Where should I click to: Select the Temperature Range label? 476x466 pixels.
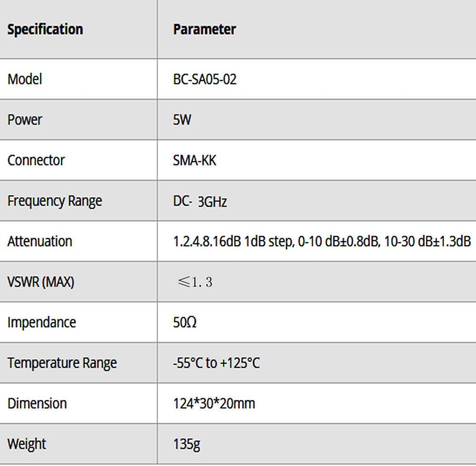click(62, 363)
